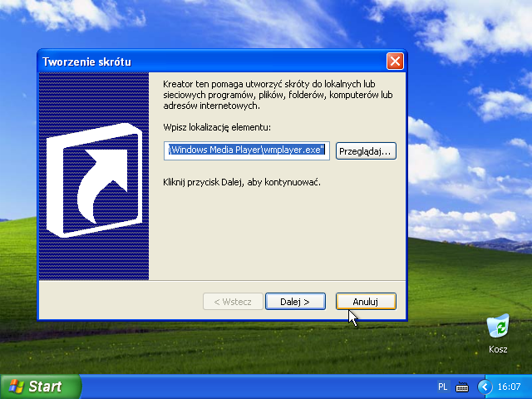Screen dimensions: 532x399
Task: Click the disabled Wstecz back button
Action: point(233,301)
